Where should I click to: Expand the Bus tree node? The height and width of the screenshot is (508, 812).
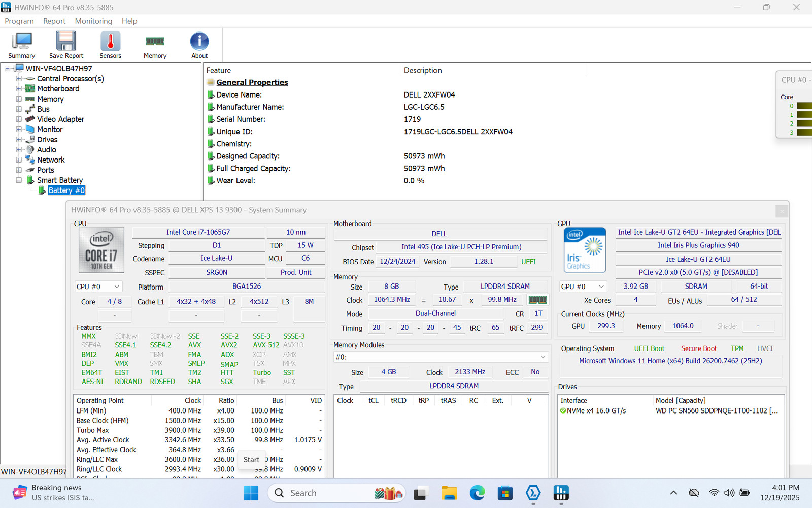(x=19, y=109)
